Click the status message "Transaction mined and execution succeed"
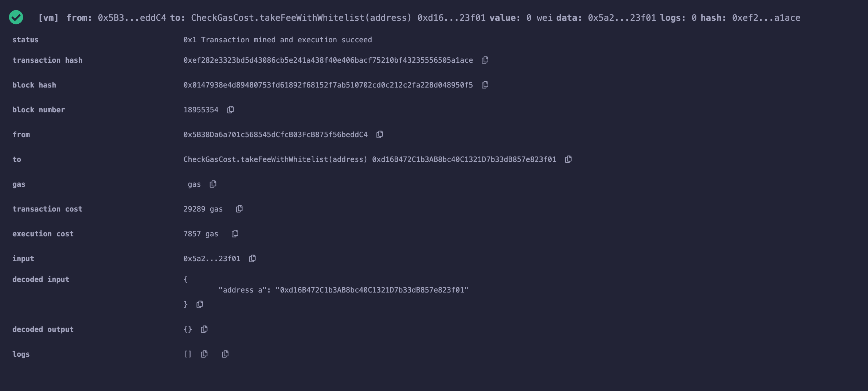 click(x=286, y=40)
